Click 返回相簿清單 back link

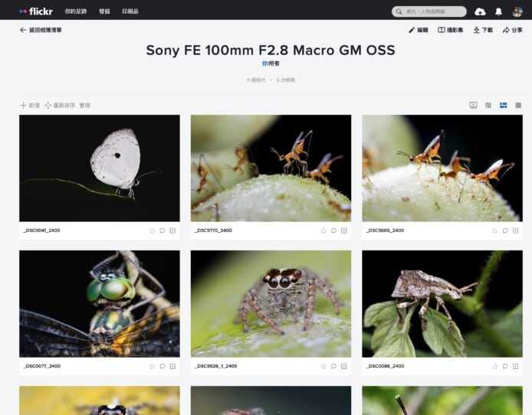[41, 30]
